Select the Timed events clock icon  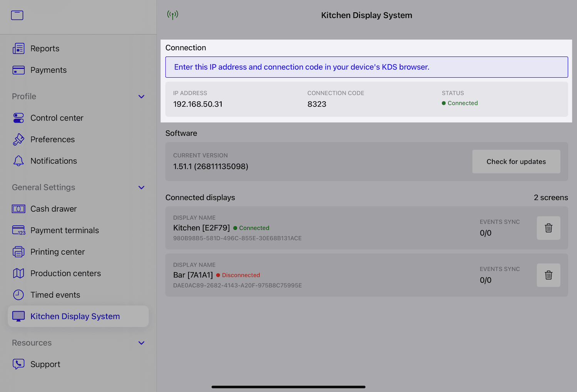[x=18, y=295]
